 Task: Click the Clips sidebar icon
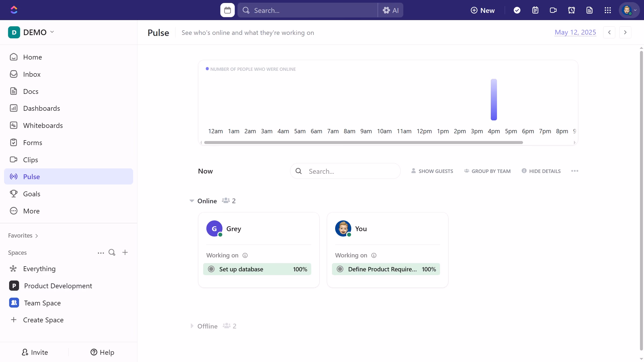(x=13, y=160)
